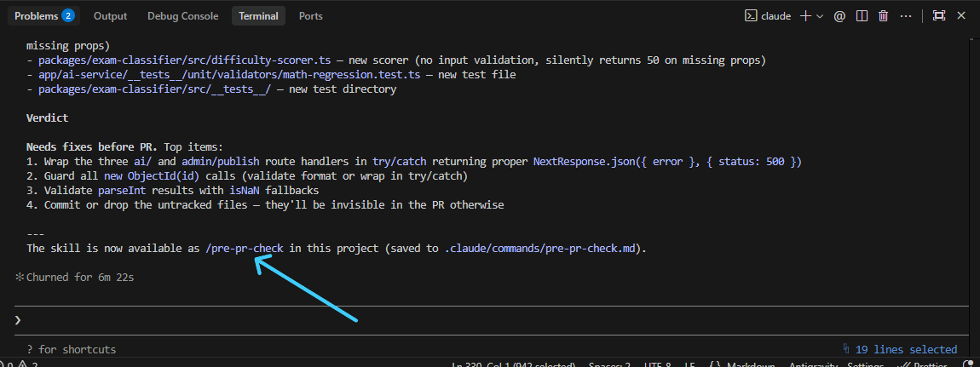980x367 pixels.
Task: Switch to the Output tab
Action: click(x=110, y=16)
